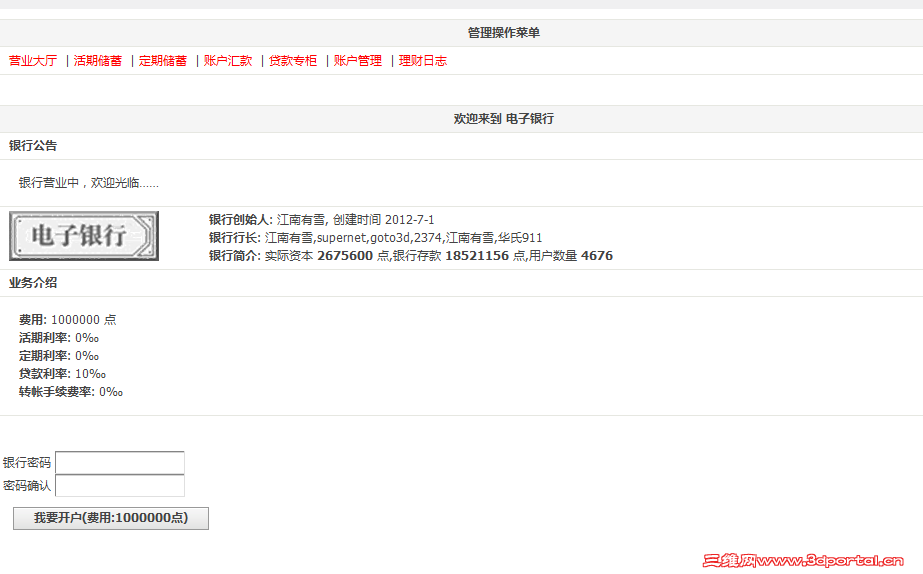Click the 电子银行 logo image
923x574 pixels.
click(84, 236)
